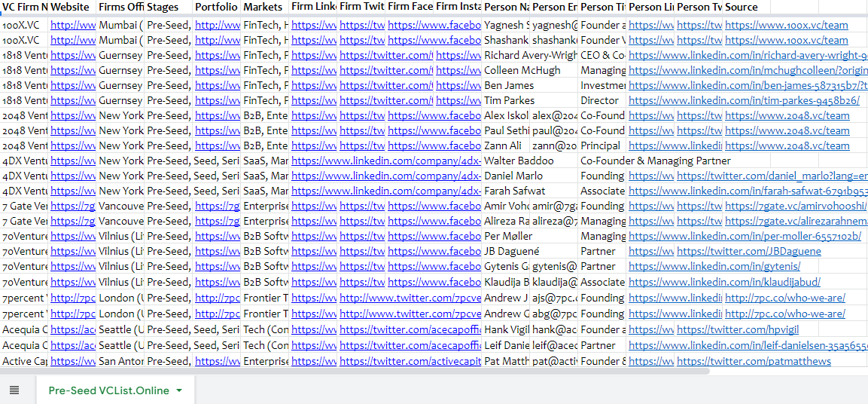Viewport: 868px width, 404px height.
Task: Click the horizontal scrollbar below the sheet
Action: pos(354,371)
